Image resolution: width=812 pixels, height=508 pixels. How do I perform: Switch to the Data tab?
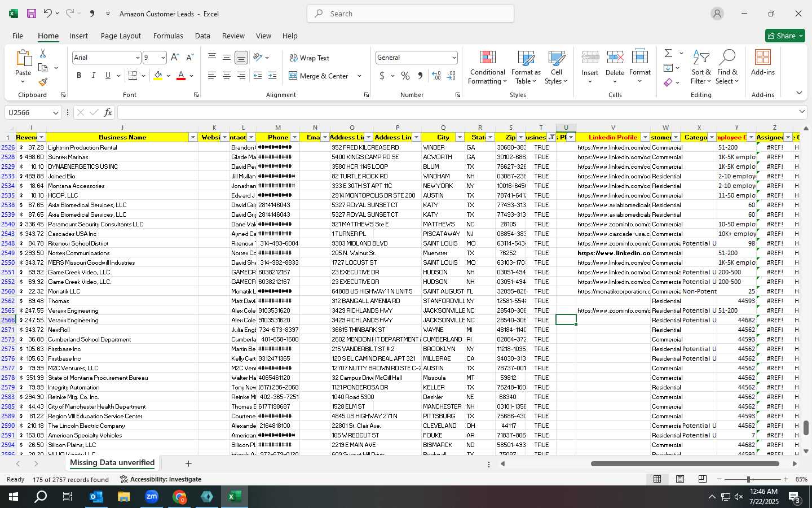202,36
